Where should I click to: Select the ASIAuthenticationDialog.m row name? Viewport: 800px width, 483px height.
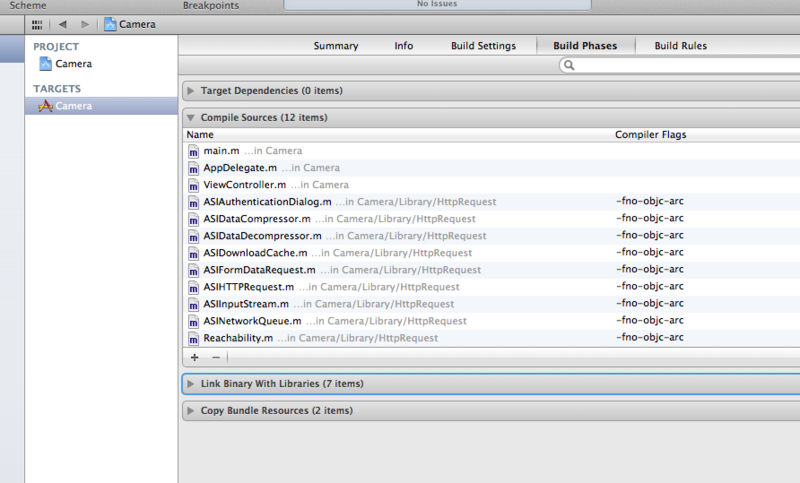click(267, 202)
